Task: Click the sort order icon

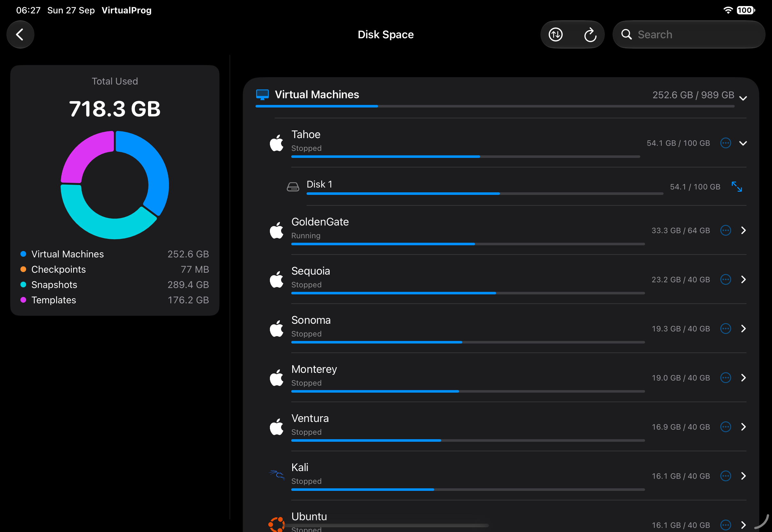Action: (x=555, y=34)
